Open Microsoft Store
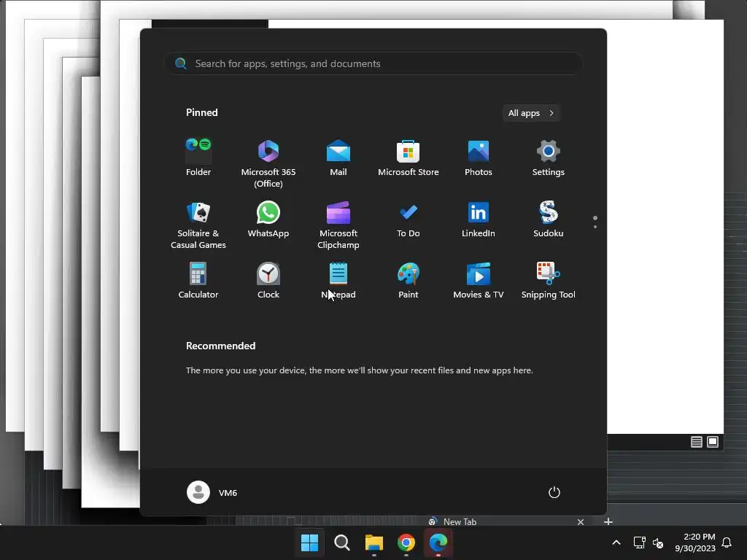 coord(409,157)
